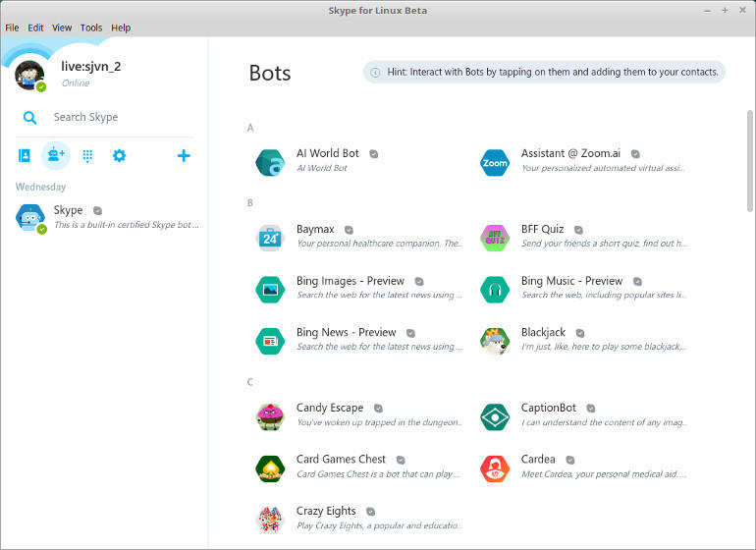Select the Cardea bot name
The width and height of the screenshot is (756, 550).
538,460
